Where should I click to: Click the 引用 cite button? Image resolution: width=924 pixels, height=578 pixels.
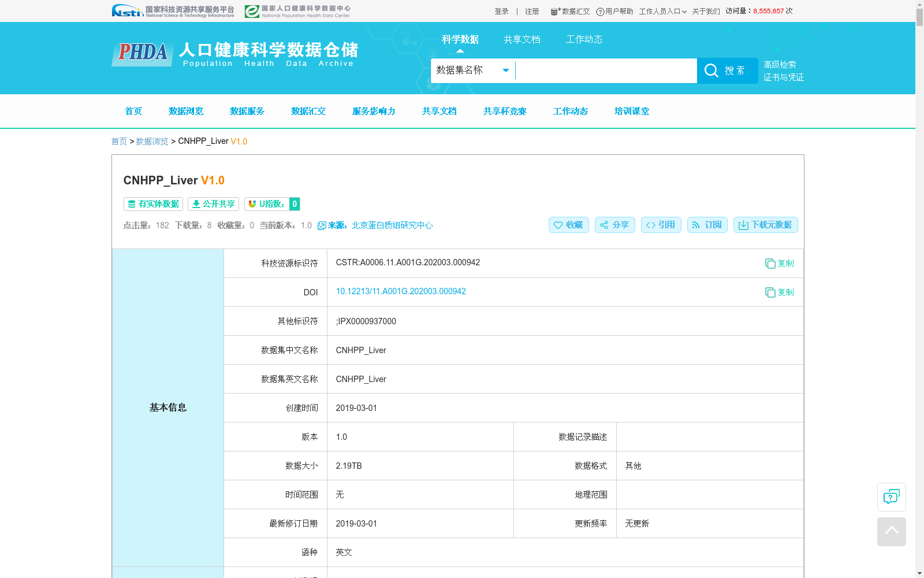pyautogui.click(x=661, y=225)
